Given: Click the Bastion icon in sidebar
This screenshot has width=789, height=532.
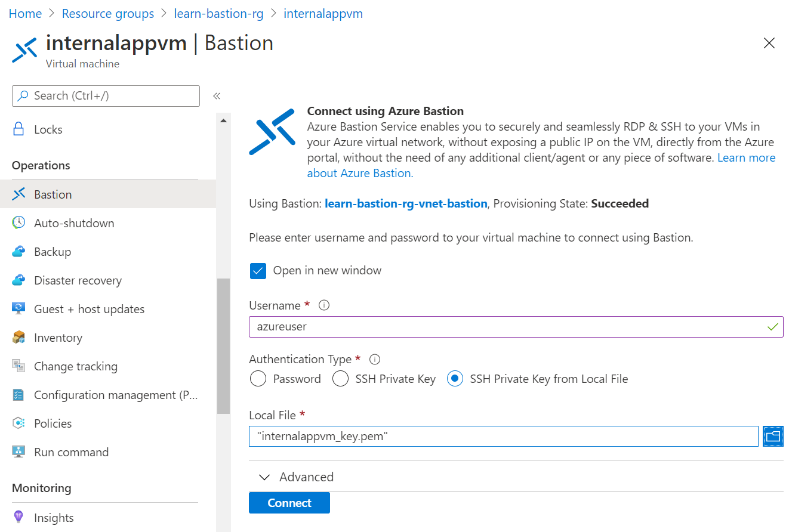Looking at the screenshot, I should (19, 194).
